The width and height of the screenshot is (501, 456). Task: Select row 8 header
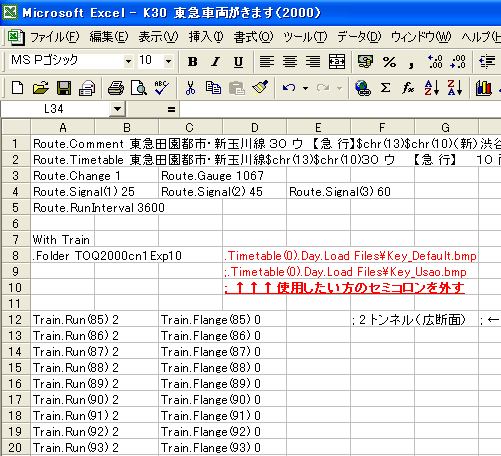click(16, 256)
